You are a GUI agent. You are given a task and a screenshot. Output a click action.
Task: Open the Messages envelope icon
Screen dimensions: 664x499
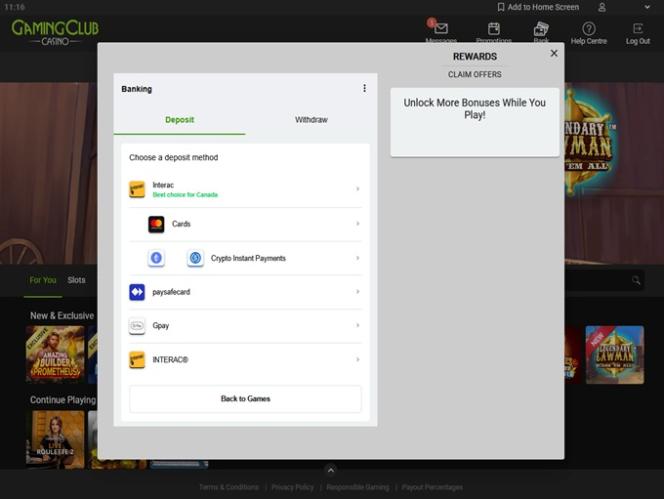[440, 28]
